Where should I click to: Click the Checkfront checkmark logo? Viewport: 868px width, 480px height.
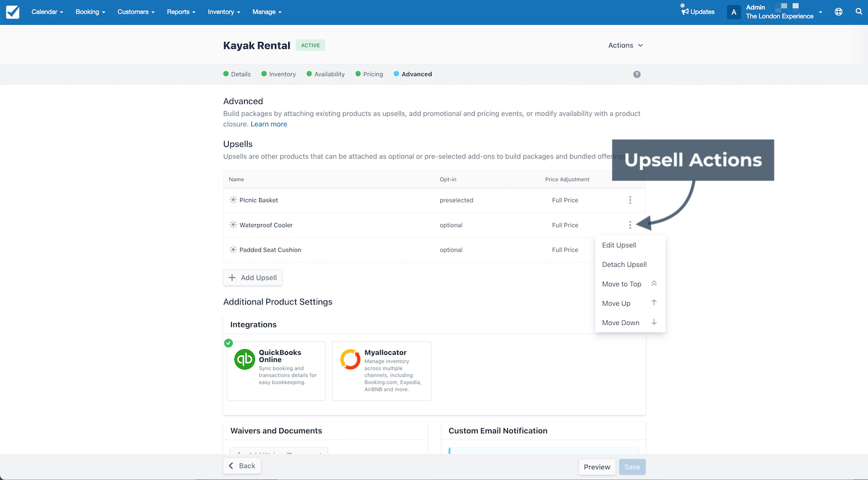coord(12,12)
